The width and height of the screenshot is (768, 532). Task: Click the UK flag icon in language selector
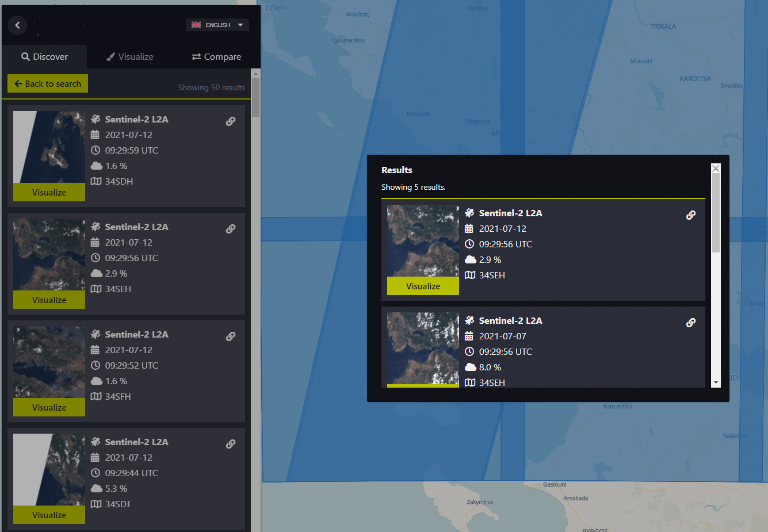coord(196,25)
